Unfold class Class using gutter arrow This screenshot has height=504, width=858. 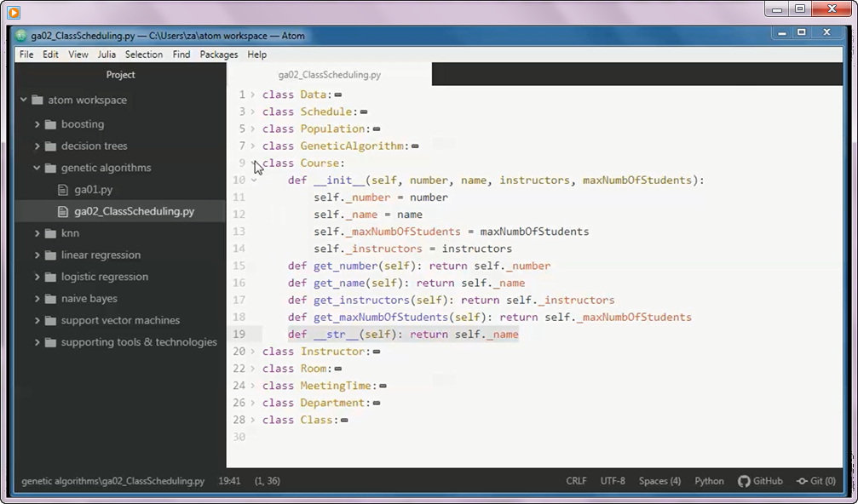pyautogui.click(x=253, y=420)
